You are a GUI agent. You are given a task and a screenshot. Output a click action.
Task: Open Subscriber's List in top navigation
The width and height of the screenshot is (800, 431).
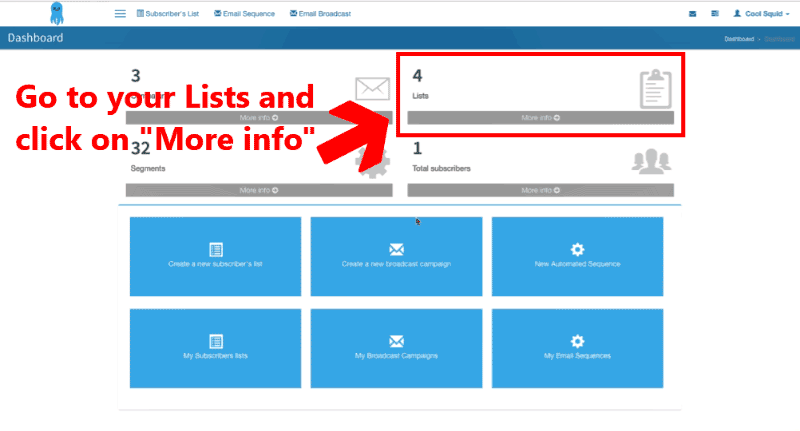(x=168, y=14)
